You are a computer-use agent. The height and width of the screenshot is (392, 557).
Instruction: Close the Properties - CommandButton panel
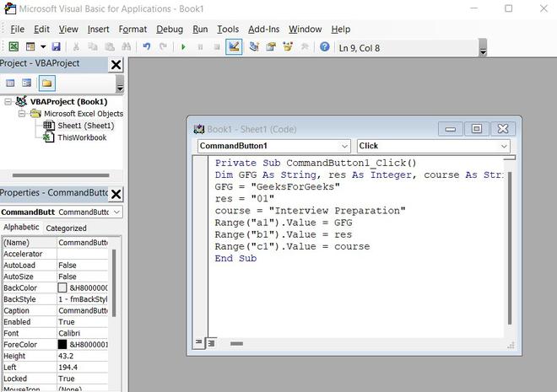(x=116, y=194)
